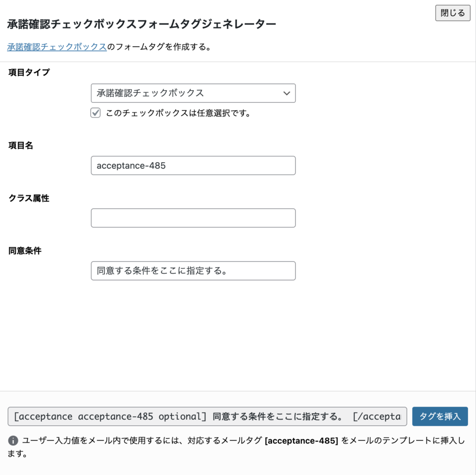Click the dropdown chevron on 項目タイプ selector
Viewport: 476px width, 475px height.
point(287,93)
